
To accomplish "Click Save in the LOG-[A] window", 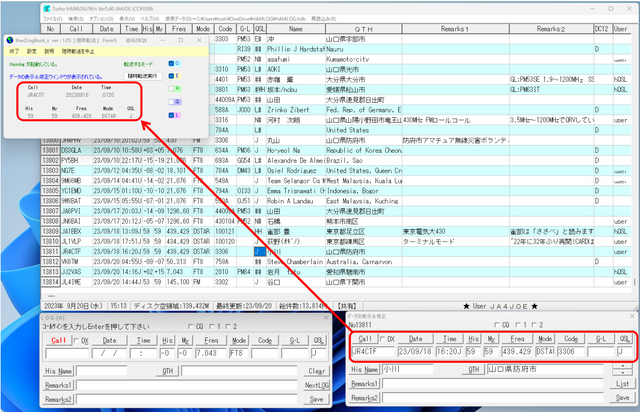I will pyautogui.click(x=316, y=399).
